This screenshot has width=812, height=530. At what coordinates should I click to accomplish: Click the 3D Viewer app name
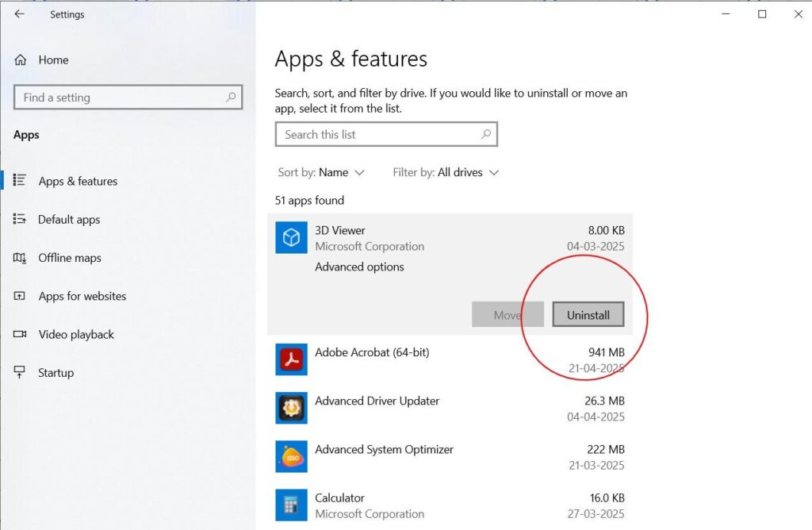click(339, 231)
